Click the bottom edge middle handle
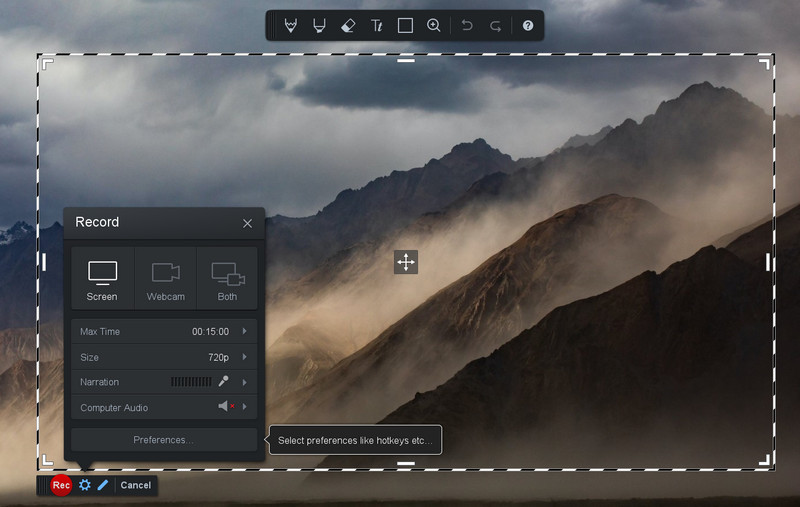This screenshot has height=507, width=800. pos(406,463)
